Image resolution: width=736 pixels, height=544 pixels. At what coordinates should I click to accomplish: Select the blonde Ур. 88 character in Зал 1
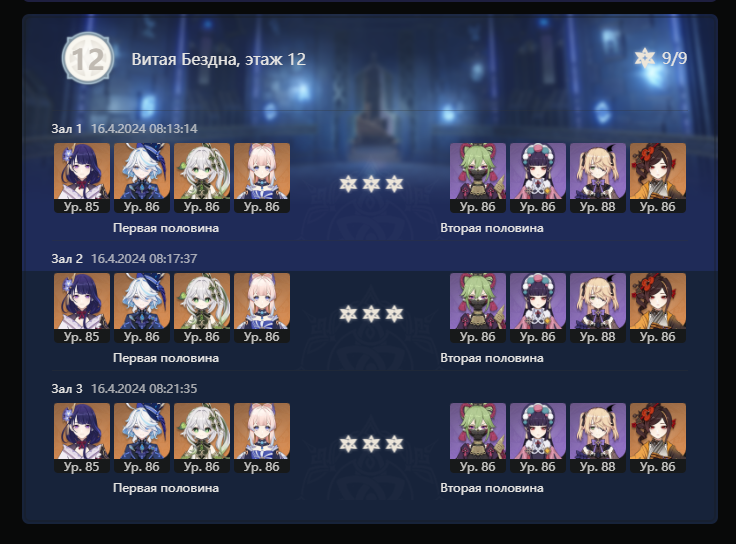tap(598, 178)
